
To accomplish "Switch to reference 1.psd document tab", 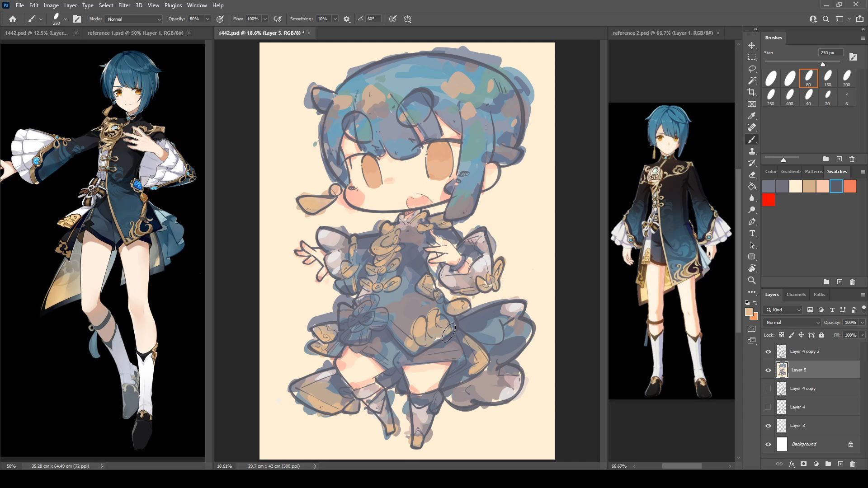I will coord(135,33).
